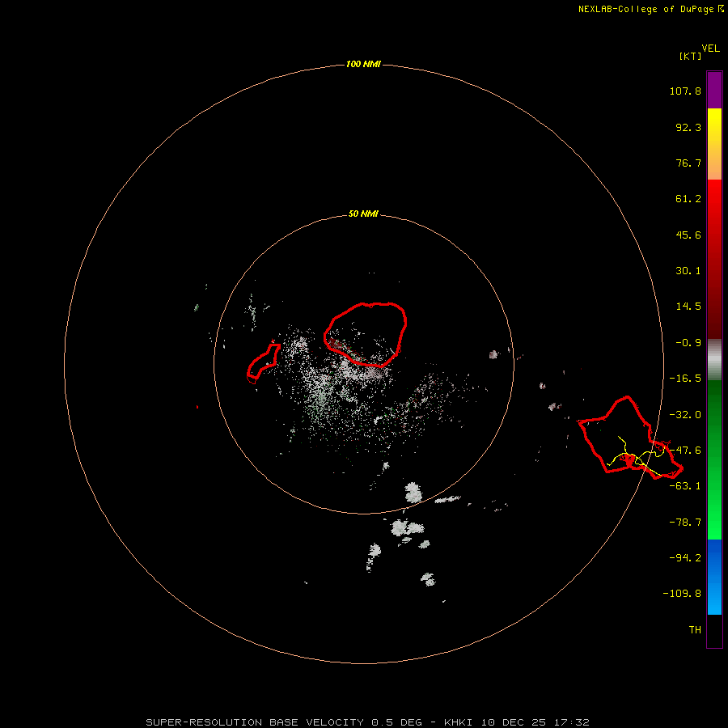Click the 107.8 velocity scale value

(x=685, y=91)
